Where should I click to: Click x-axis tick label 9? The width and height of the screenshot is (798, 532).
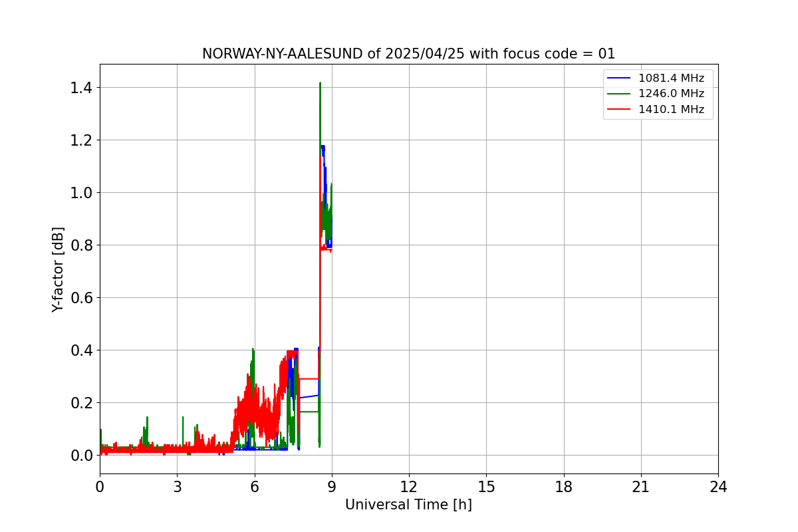tap(332, 487)
